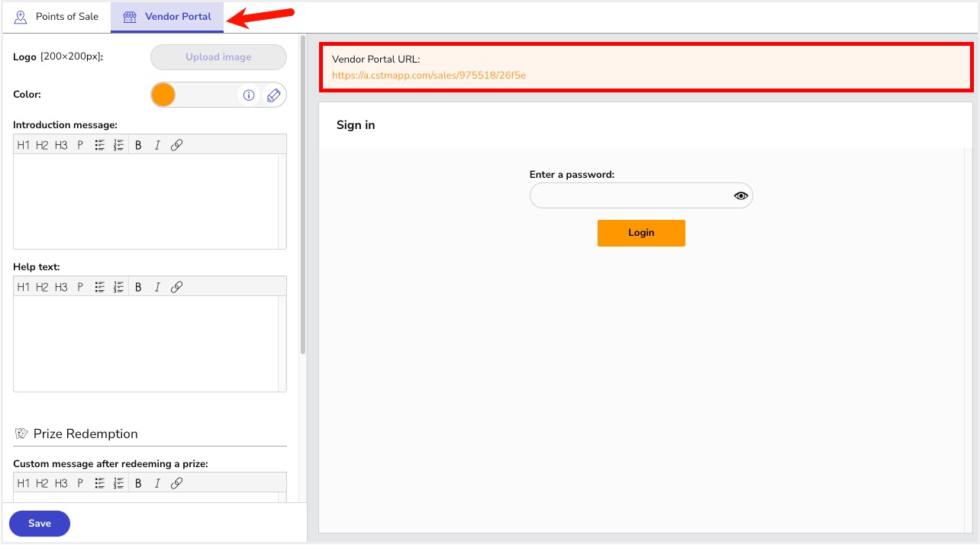Click the Save button

(x=40, y=524)
